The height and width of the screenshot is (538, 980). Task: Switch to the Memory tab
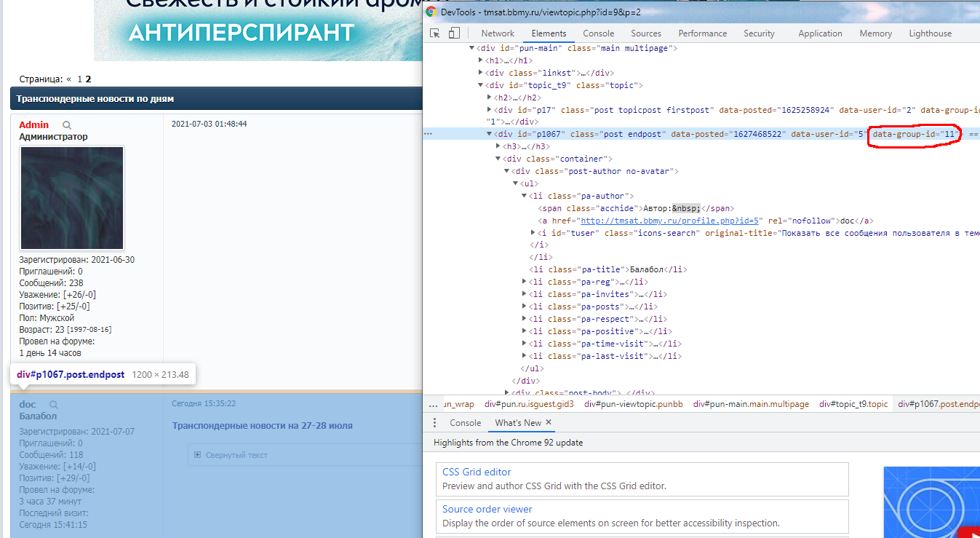pyautogui.click(x=875, y=33)
